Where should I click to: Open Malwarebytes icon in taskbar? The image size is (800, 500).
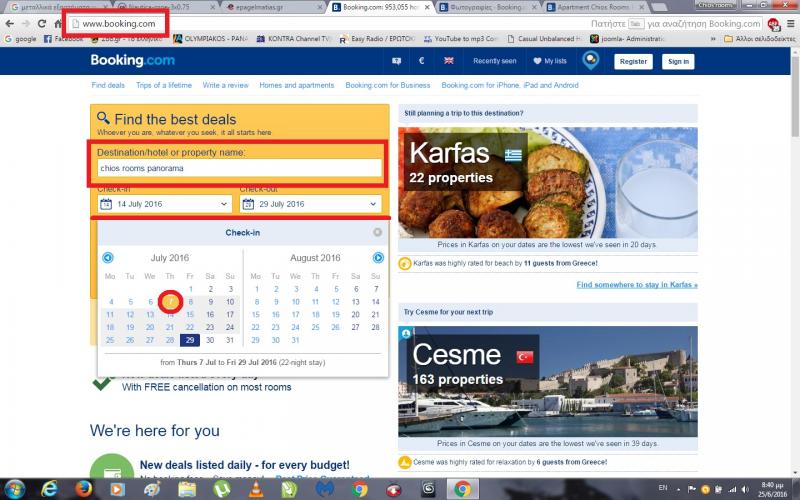tap(324, 489)
